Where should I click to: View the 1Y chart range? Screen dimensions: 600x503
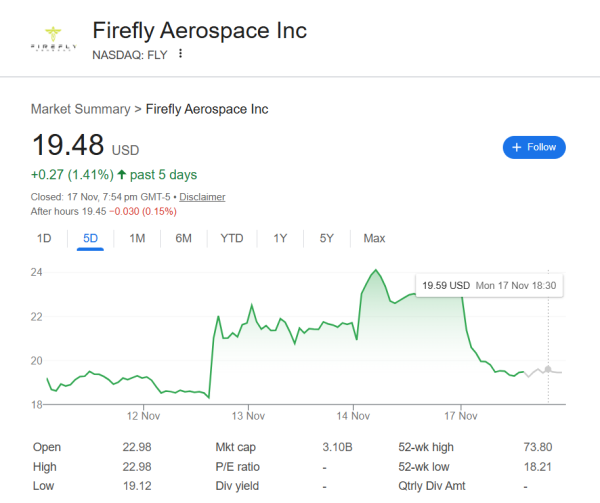[280, 238]
